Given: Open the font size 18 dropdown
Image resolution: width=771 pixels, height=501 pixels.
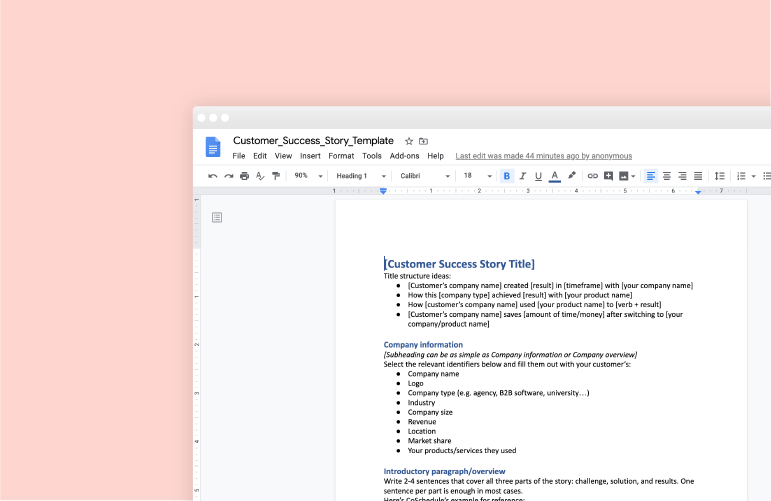Looking at the screenshot, I should coord(477,176).
